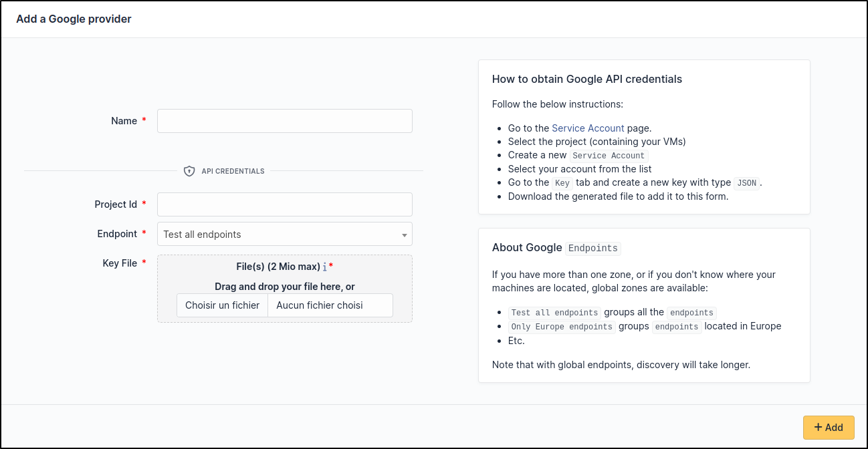Click the 'Key' code tag in instructions
Viewport: 868px width, 449px height.
[x=562, y=183]
